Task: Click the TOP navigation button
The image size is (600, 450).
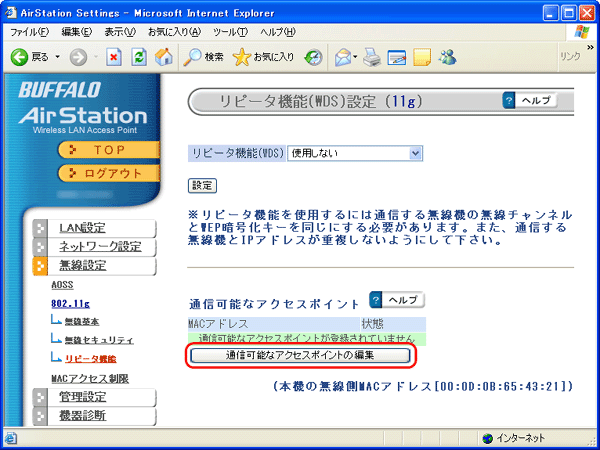Action: pyautogui.click(x=109, y=150)
